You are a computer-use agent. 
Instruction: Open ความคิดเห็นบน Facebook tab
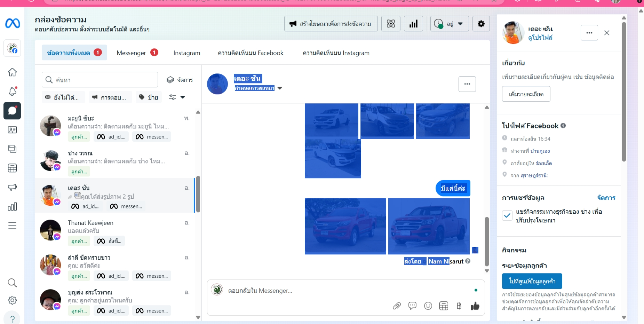pyautogui.click(x=251, y=53)
